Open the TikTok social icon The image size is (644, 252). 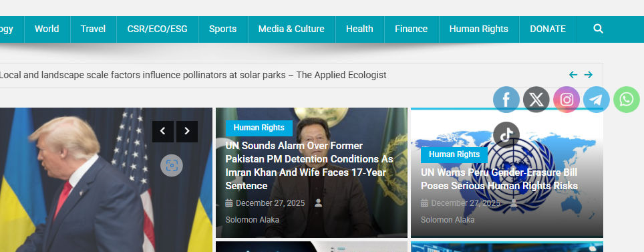(506, 135)
